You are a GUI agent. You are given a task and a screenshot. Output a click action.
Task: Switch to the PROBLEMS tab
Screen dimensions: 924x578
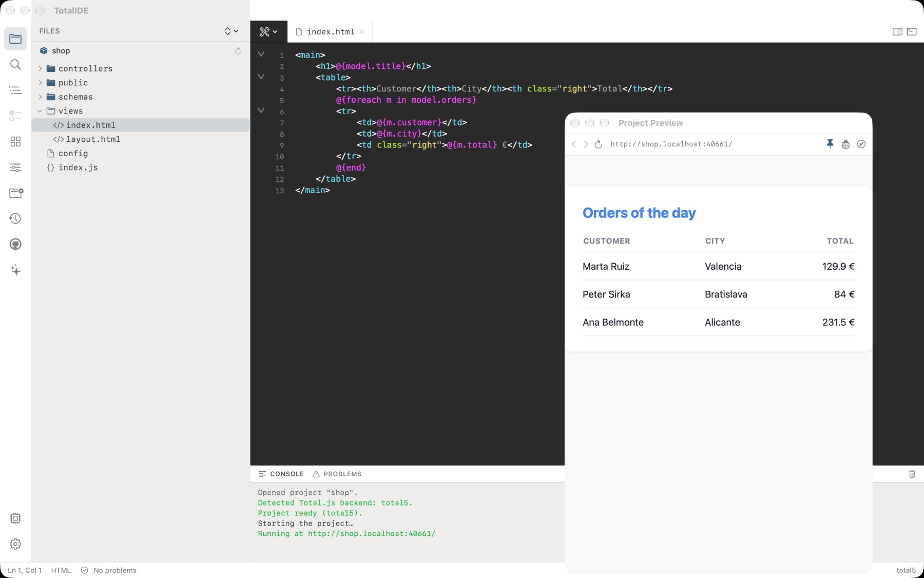[x=337, y=474]
